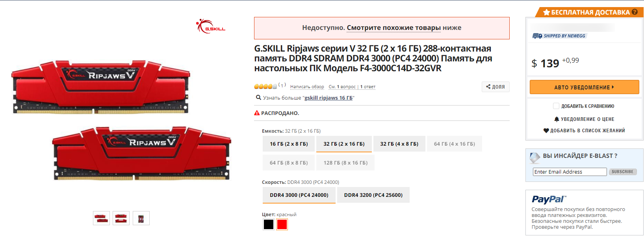Select the 32 ГБ (4 x 8 ГБ) capacity
Viewport: 644px width, 237px height.
click(x=399, y=144)
